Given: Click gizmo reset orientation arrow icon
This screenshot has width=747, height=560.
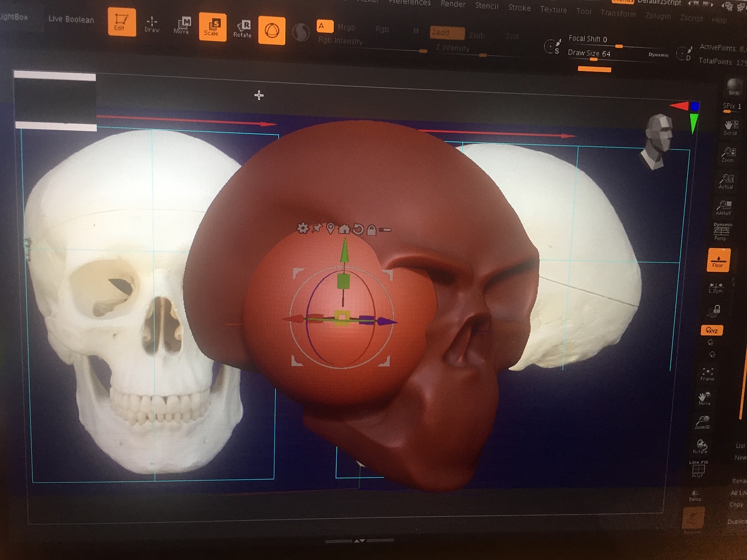Looking at the screenshot, I should click(358, 229).
